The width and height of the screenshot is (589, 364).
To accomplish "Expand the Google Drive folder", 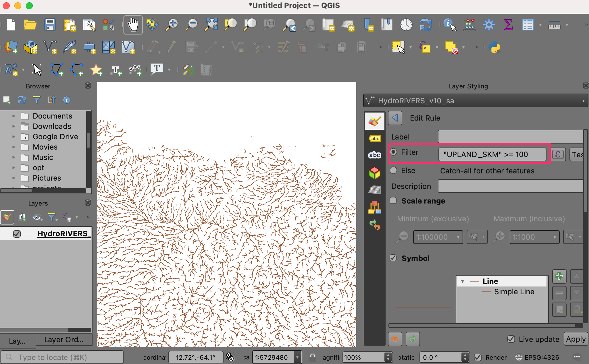I will pos(14,137).
